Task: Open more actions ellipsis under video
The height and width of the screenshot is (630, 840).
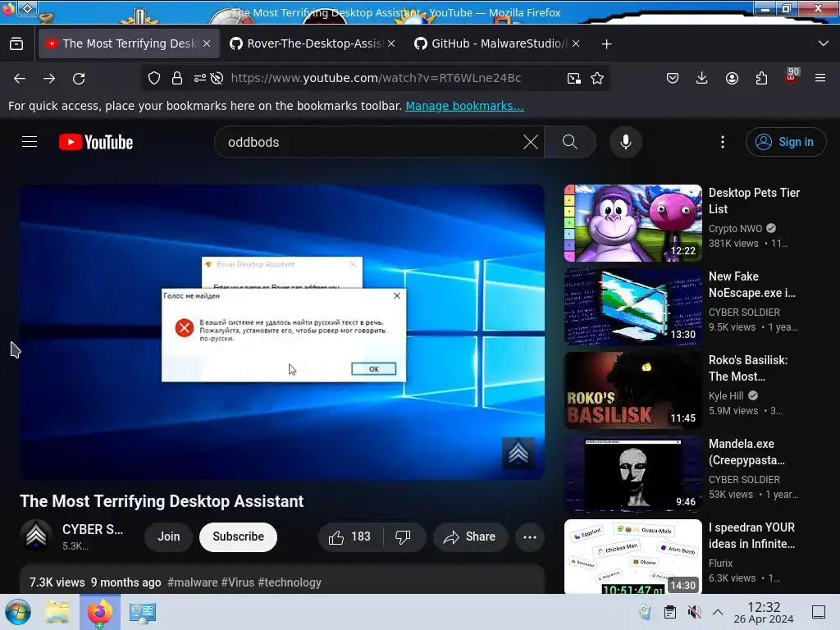Action: coord(530,536)
